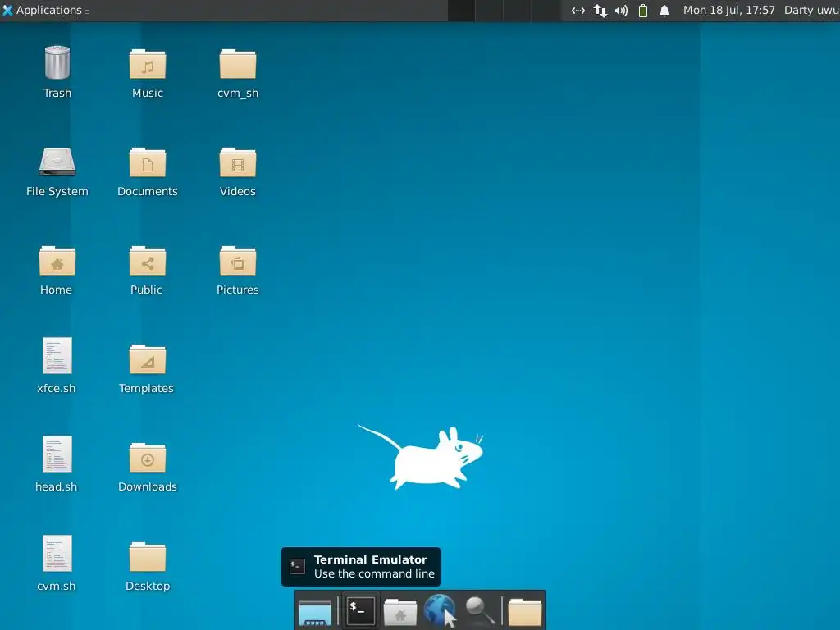Select the Desktop folder icon
Viewport: 840px width, 630px height.
point(148,558)
